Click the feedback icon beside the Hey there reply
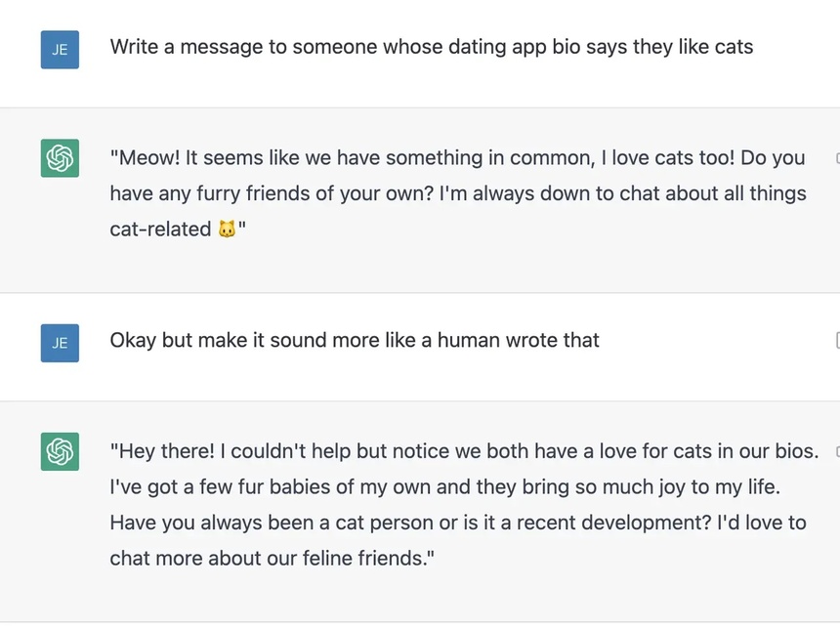Image resolution: width=840 pixels, height=629 pixels. click(x=836, y=451)
